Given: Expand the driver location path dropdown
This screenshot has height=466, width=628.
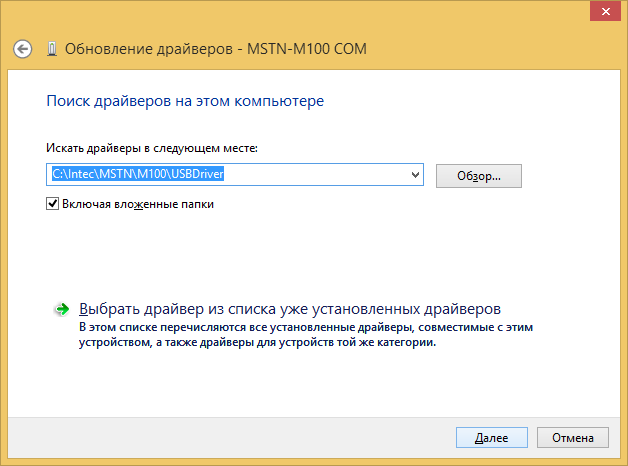Looking at the screenshot, I should 415,175.
